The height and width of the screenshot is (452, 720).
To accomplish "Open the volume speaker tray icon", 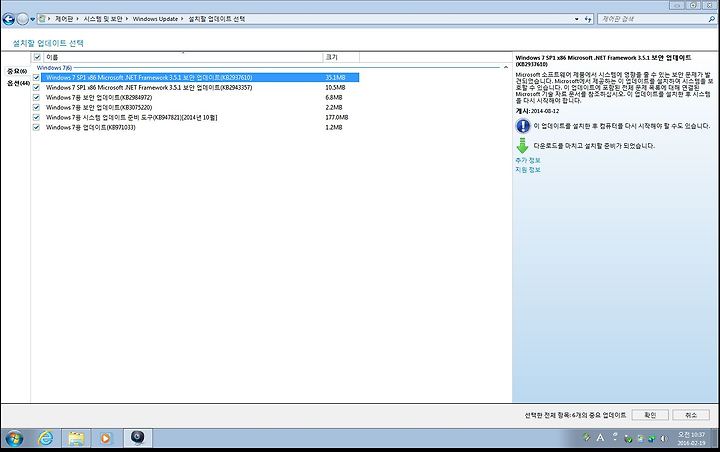I will coord(664,439).
